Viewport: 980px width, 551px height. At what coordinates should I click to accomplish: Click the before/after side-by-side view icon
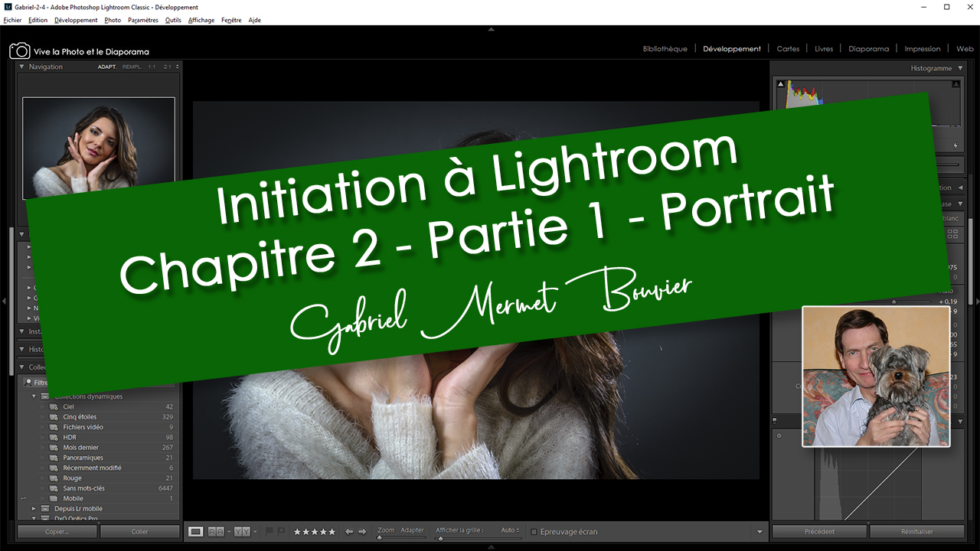point(217,531)
